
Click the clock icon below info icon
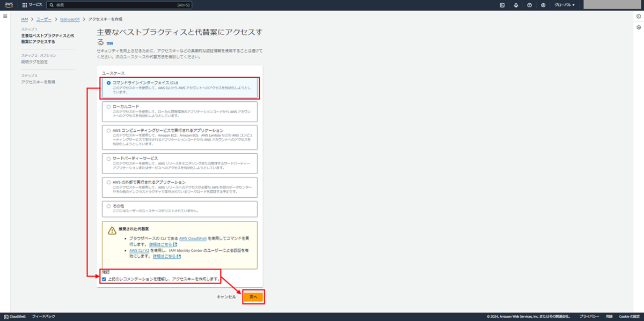tap(639, 27)
